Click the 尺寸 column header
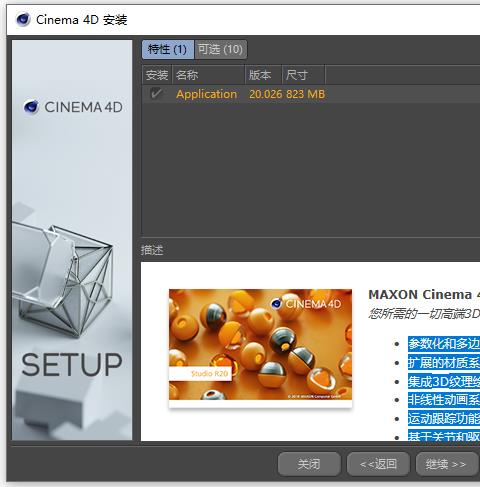 pos(303,75)
